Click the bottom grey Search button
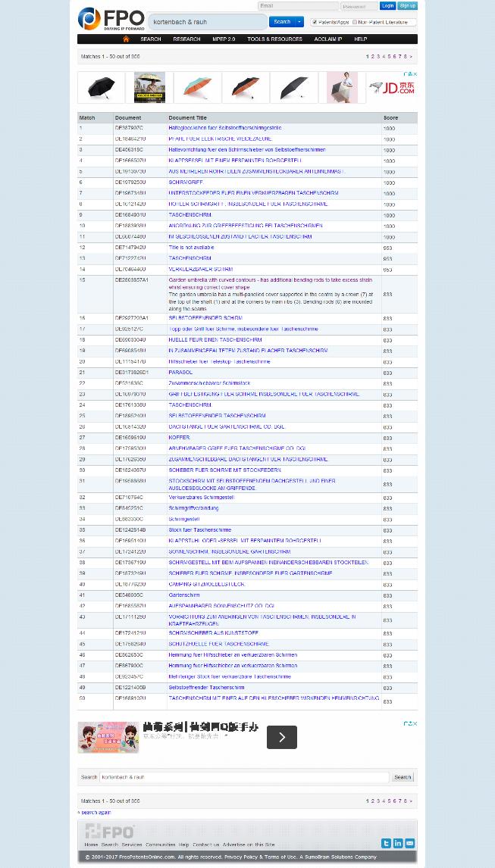This screenshot has width=495, height=868. (403, 777)
